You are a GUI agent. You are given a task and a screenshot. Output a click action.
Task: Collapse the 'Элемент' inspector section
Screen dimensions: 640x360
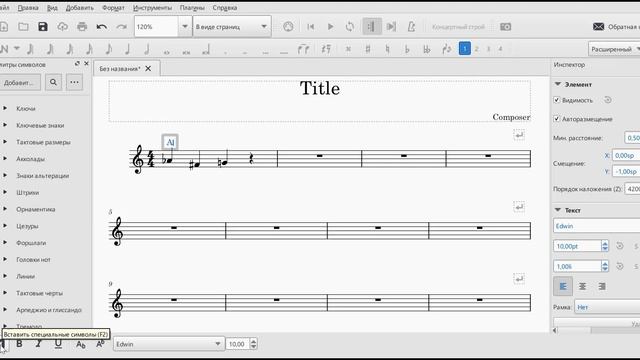[558, 84]
